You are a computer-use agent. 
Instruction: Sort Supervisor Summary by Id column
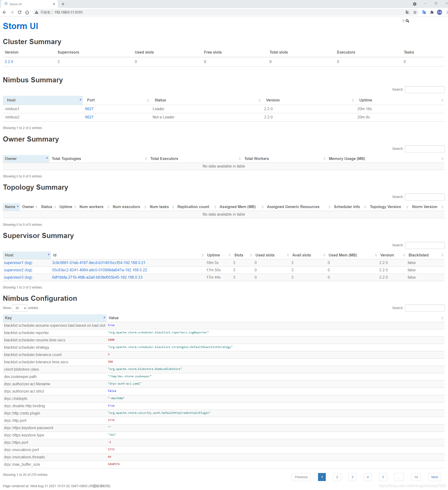point(128,255)
